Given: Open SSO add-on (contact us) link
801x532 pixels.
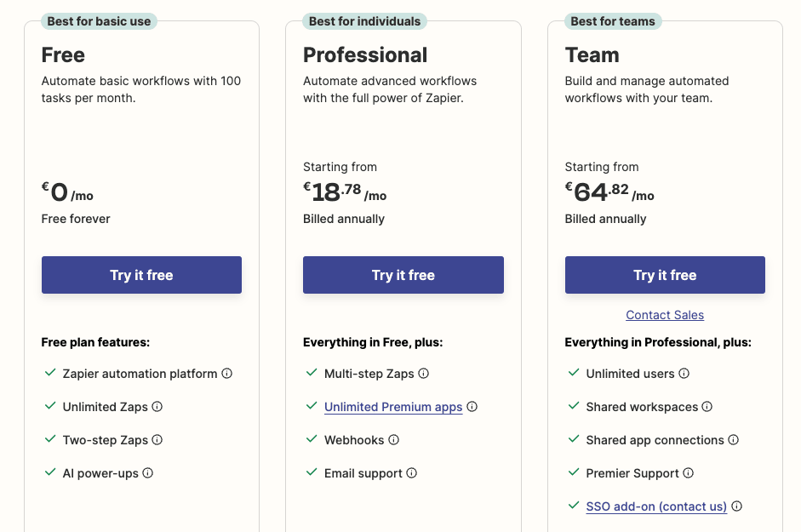Looking at the screenshot, I should (x=656, y=506).
